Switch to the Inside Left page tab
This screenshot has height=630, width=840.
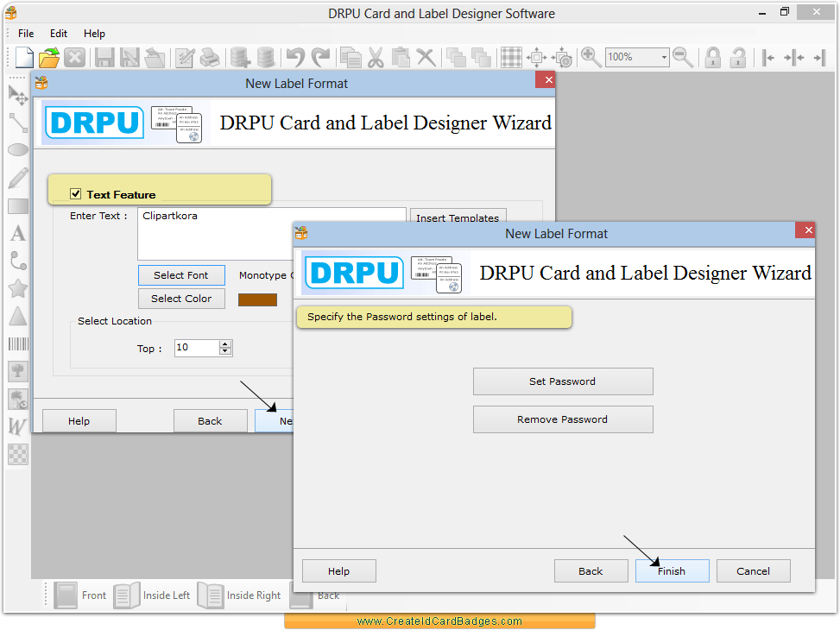point(152,595)
